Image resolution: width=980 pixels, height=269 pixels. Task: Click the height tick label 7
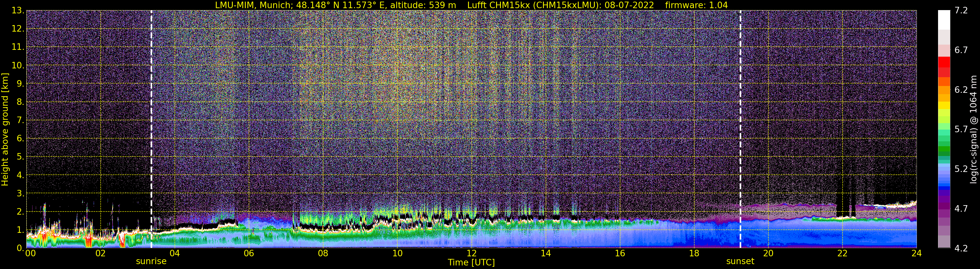[20, 120]
